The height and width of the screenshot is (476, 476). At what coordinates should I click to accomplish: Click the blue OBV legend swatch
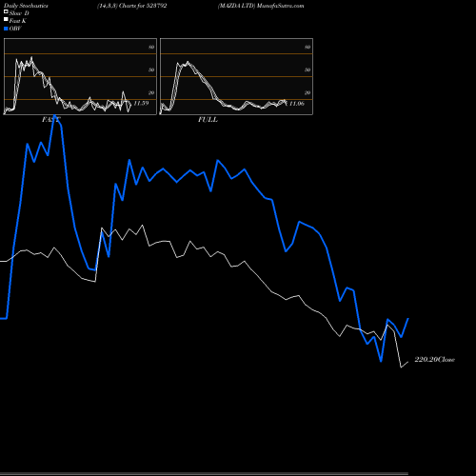coord(6,29)
